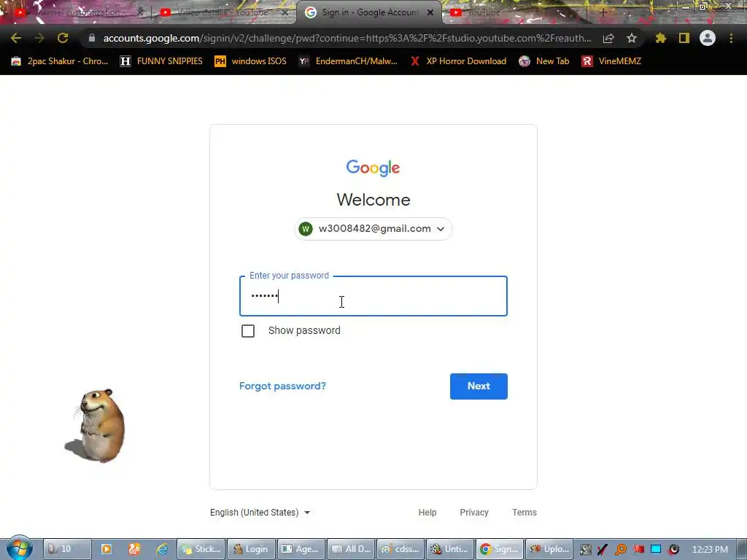
Task: Click the blue Next button
Action: click(x=479, y=386)
